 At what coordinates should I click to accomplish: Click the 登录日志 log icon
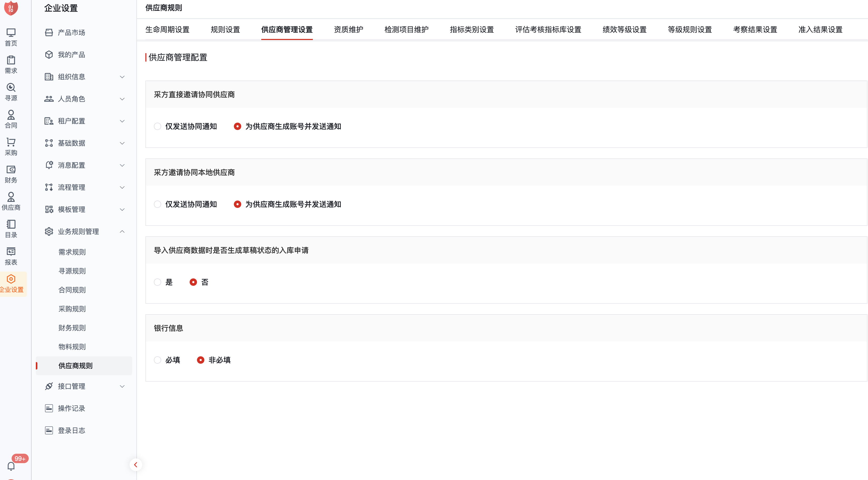(x=49, y=431)
